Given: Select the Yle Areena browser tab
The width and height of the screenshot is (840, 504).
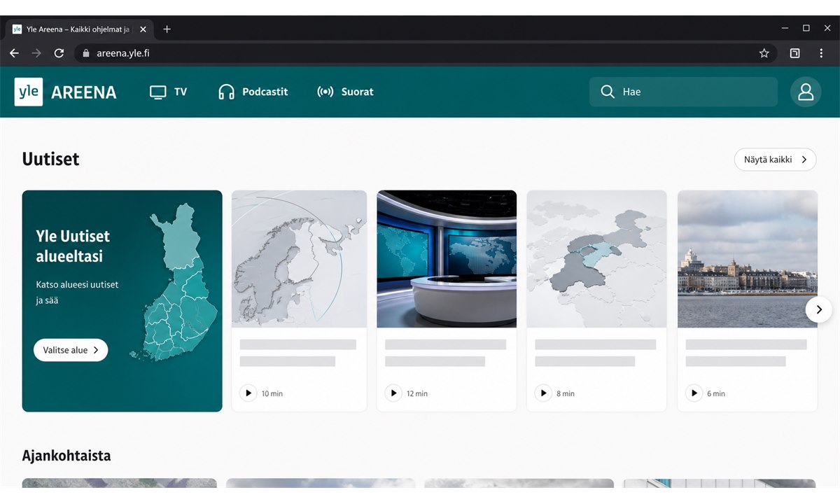Looking at the screenshot, I should point(80,29).
